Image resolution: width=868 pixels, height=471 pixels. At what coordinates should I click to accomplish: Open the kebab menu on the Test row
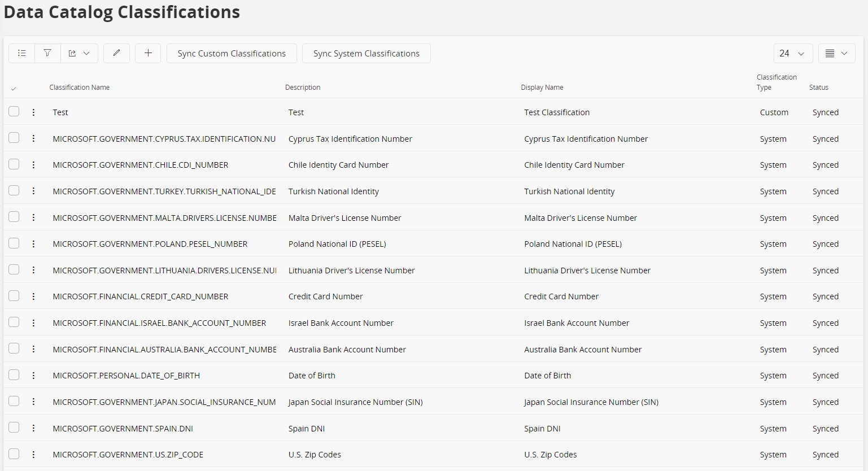[x=33, y=112]
